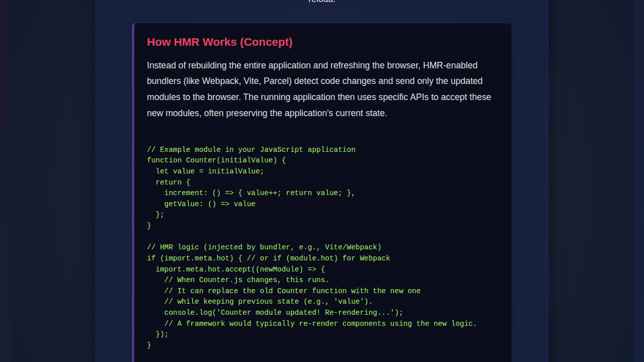Click the increment arrow function line
Image resolution: width=644 pixels, height=362 pixels.
click(x=260, y=193)
